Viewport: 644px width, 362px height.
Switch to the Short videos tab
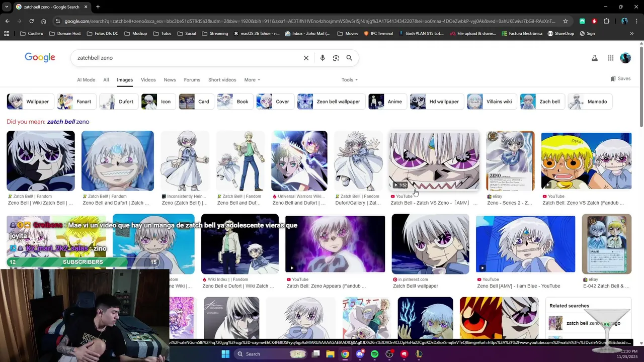(222, 80)
